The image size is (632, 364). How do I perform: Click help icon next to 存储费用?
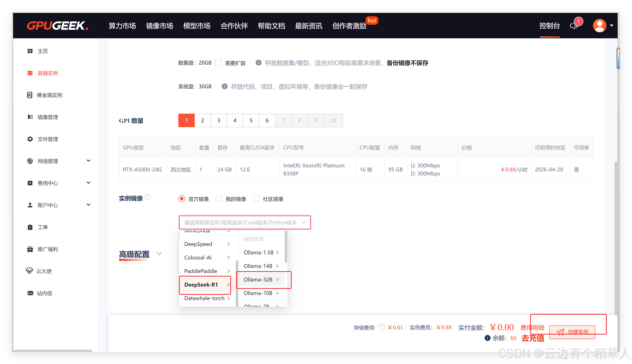coord(382,327)
